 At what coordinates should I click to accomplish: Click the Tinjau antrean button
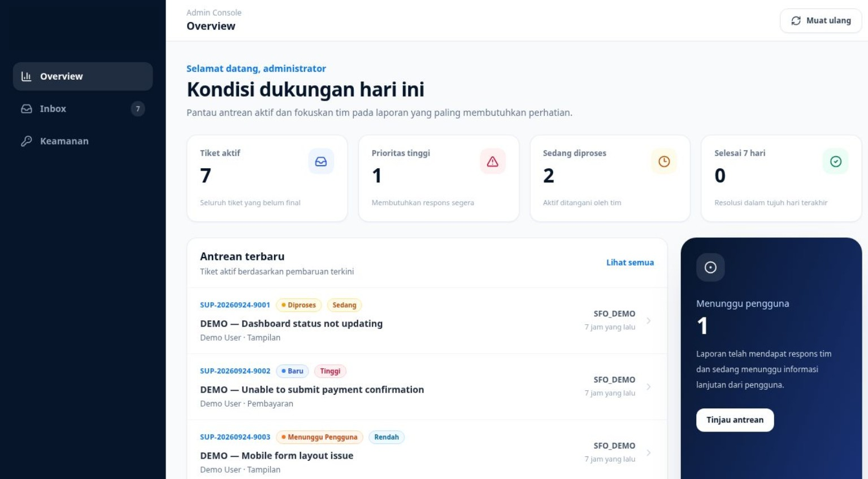click(735, 420)
